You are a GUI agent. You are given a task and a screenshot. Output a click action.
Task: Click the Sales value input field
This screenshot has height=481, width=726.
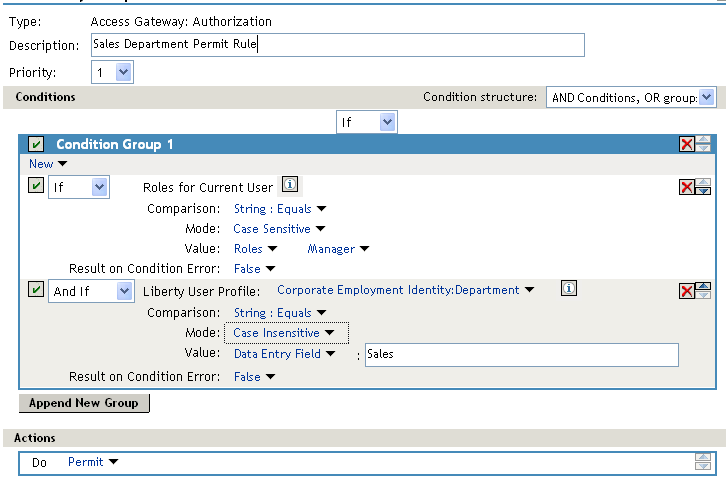(520, 354)
